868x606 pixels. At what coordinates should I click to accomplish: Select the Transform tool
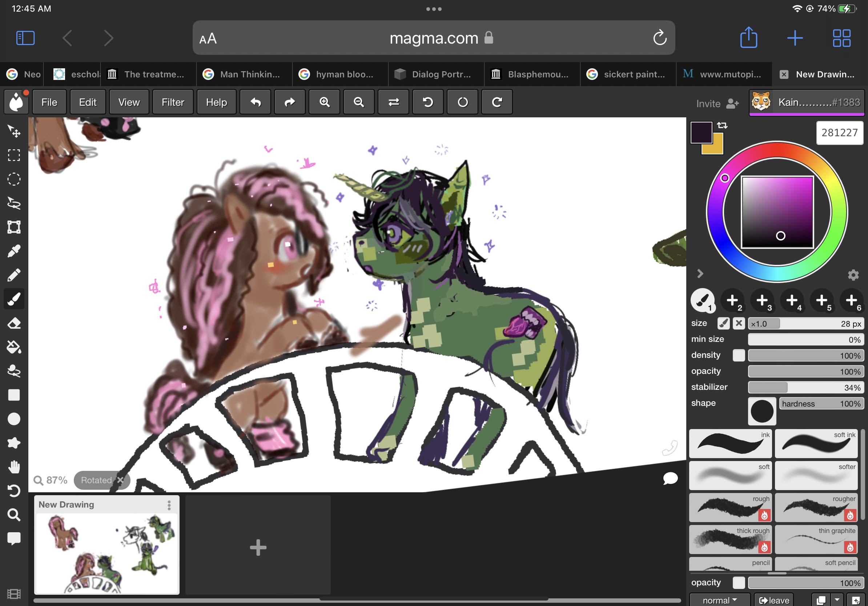click(x=14, y=227)
